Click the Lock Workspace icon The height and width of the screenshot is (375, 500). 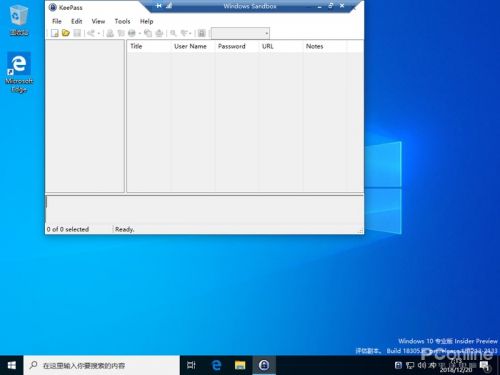click(201, 33)
